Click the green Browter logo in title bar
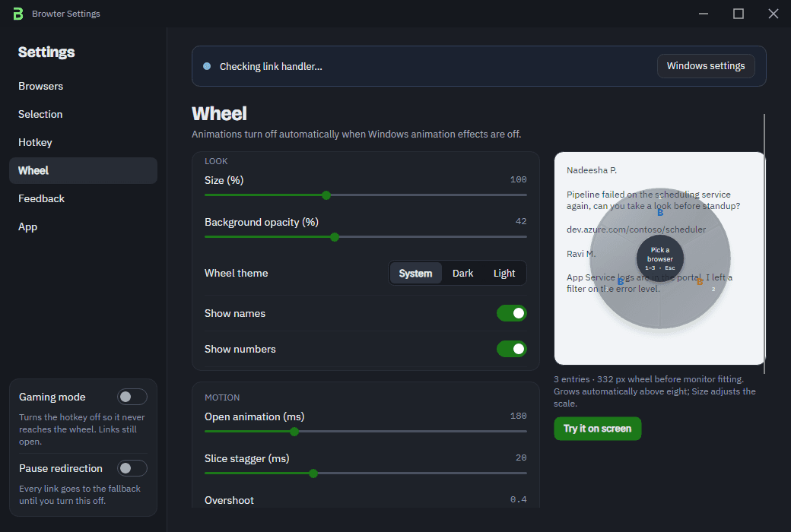The image size is (791, 532). tap(18, 14)
